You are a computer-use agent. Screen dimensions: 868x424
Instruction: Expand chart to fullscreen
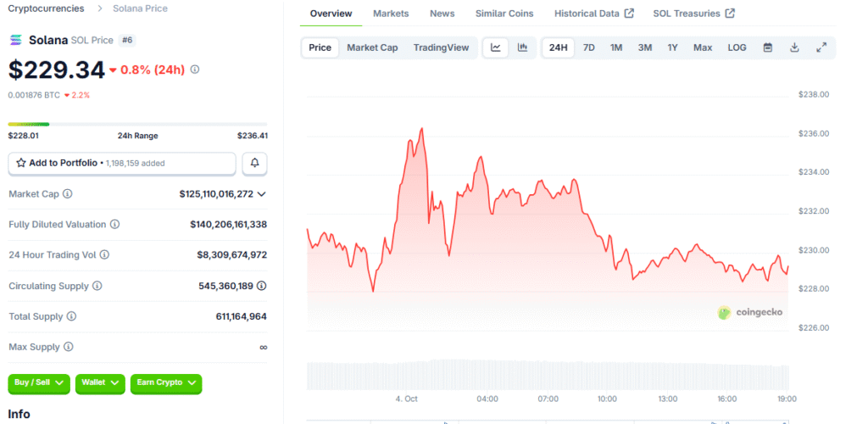821,47
